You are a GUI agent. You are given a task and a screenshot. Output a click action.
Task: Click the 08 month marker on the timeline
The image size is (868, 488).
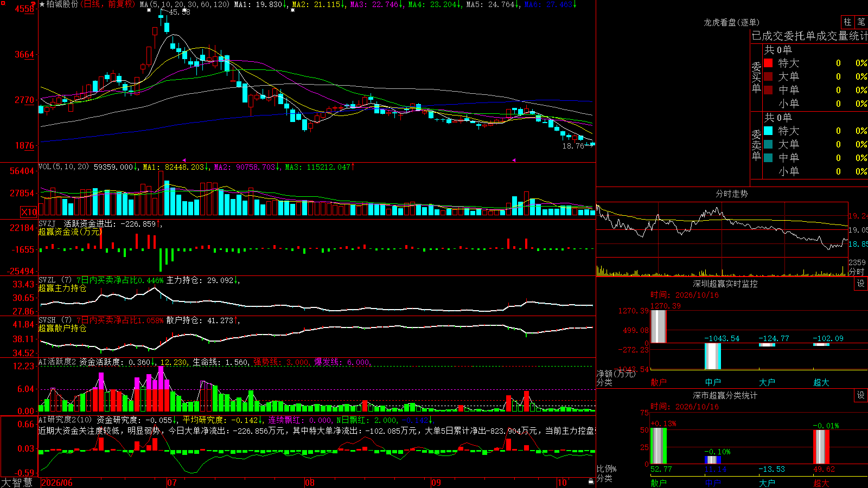tap(310, 483)
